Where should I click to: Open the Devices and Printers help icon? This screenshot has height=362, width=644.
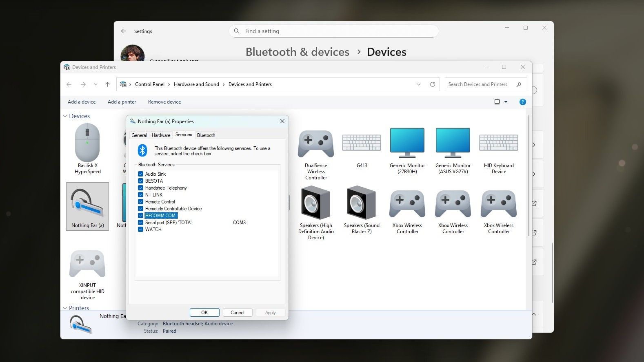point(522,102)
